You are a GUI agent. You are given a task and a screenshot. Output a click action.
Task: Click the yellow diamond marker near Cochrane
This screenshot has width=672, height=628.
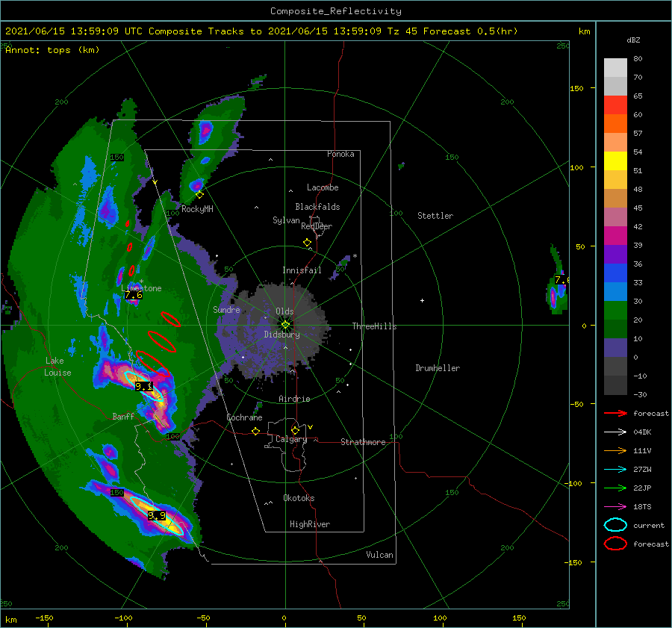[256, 431]
